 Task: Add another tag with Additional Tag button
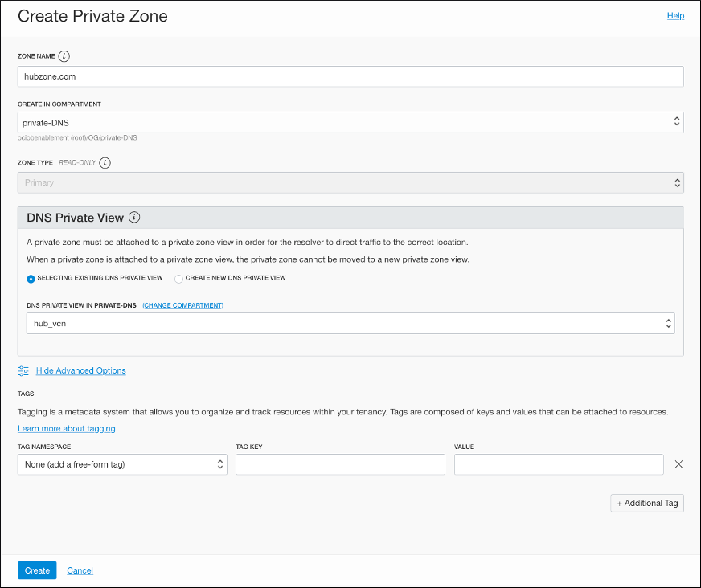pos(647,503)
